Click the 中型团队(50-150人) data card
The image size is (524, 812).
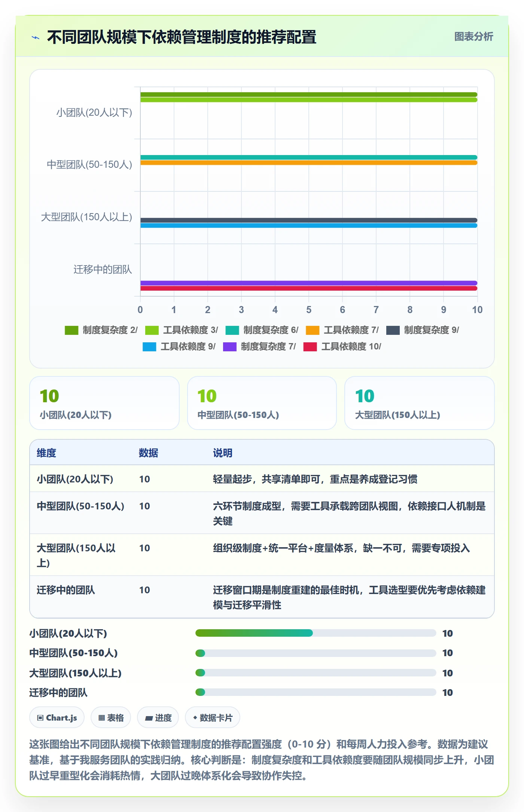point(262,403)
